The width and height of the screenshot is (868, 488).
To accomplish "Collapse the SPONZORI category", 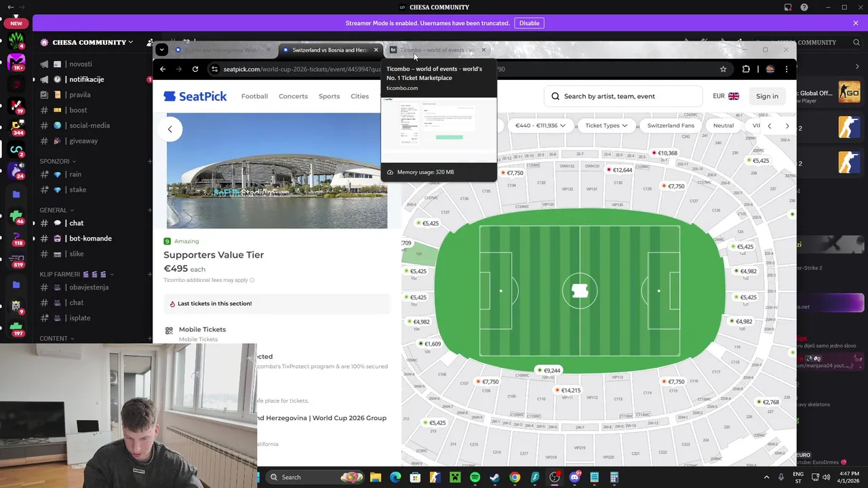I will click(x=57, y=161).
